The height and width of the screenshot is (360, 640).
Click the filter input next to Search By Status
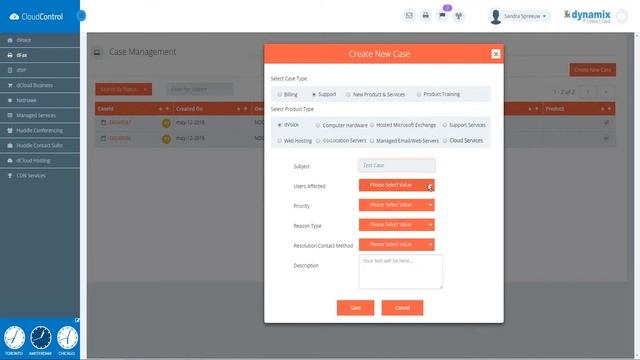tap(200, 89)
